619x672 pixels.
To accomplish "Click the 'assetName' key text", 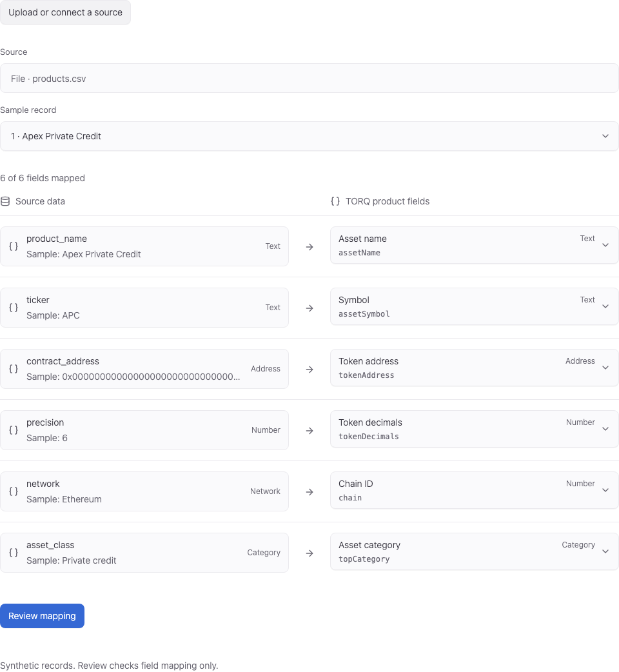I will point(359,253).
